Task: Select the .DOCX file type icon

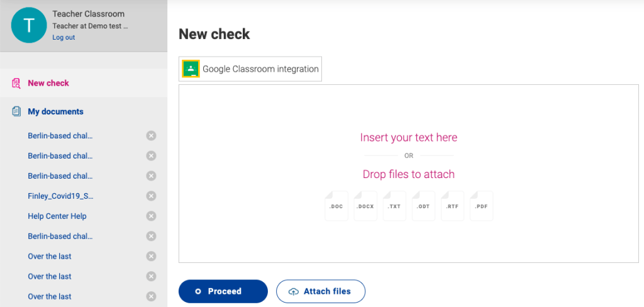Action: (x=365, y=206)
